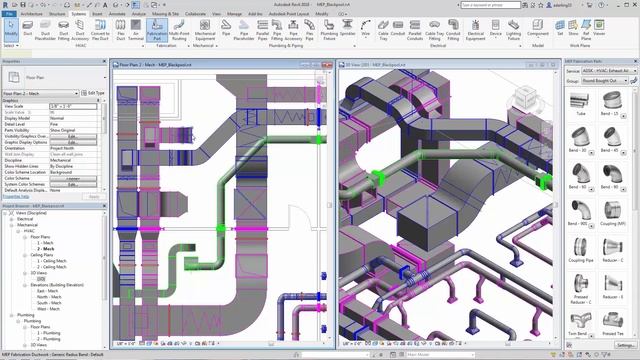The width and height of the screenshot is (640, 360).
Task: Switch to the Architecture ribbon tab
Action: (31, 13)
